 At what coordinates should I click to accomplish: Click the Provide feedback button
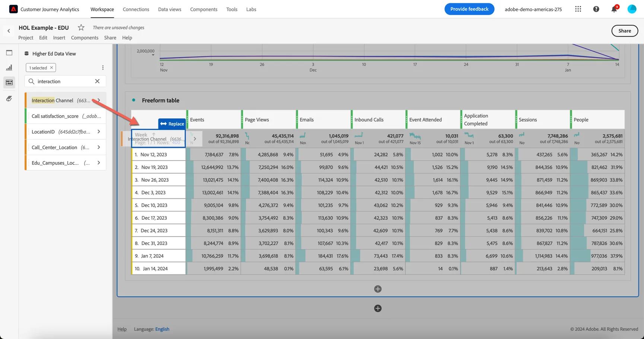pos(469,9)
